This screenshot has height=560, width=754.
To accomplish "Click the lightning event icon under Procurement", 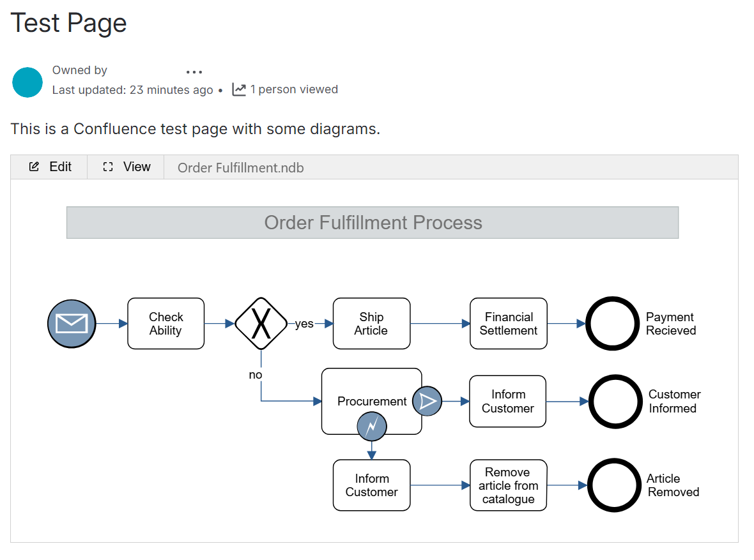I will coord(371,427).
